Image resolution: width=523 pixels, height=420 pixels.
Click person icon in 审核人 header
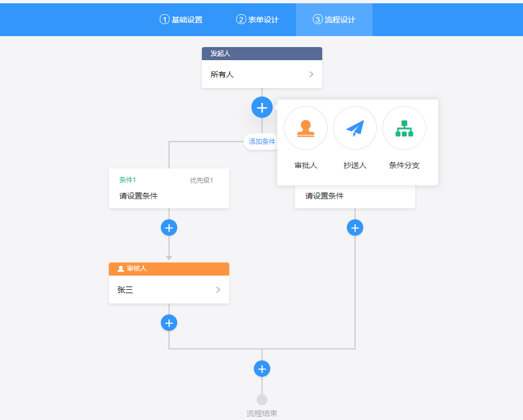tap(121, 269)
